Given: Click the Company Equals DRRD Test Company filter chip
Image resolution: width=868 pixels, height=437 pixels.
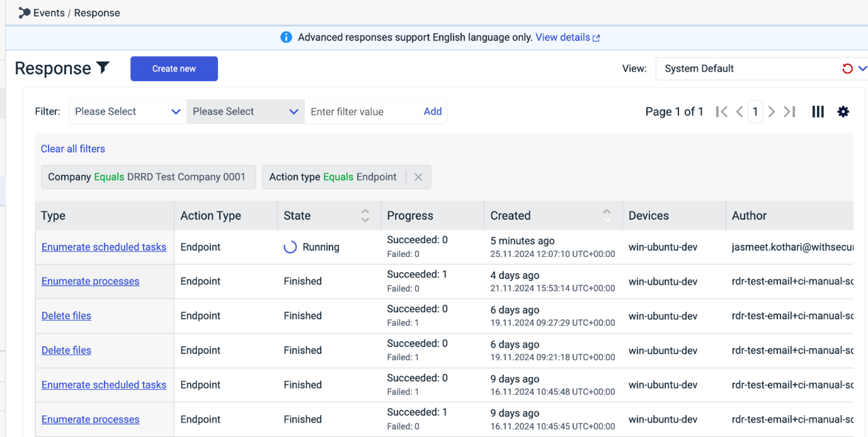Looking at the screenshot, I should point(148,177).
